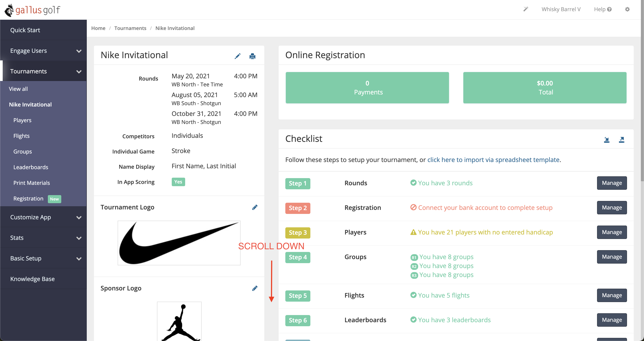Manage Registration in Step 2
Image resolution: width=644 pixels, height=341 pixels.
click(x=612, y=207)
